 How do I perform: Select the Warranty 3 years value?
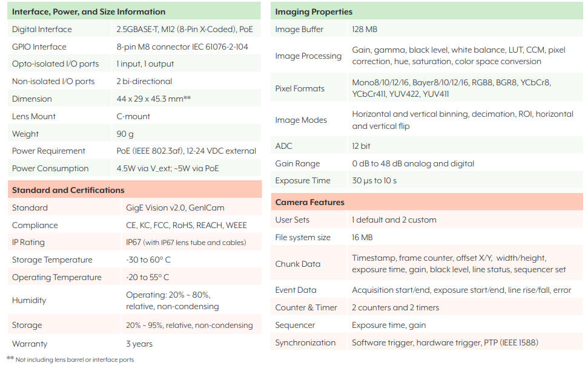pos(139,344)
